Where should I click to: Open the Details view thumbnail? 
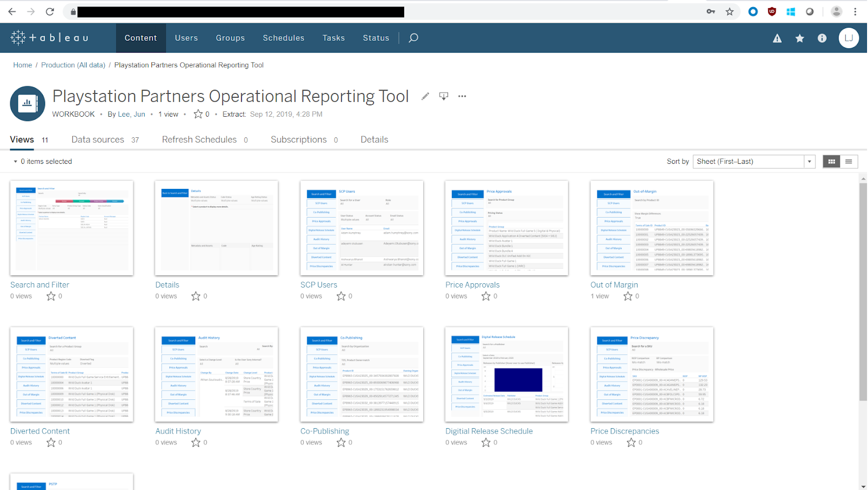216,228
